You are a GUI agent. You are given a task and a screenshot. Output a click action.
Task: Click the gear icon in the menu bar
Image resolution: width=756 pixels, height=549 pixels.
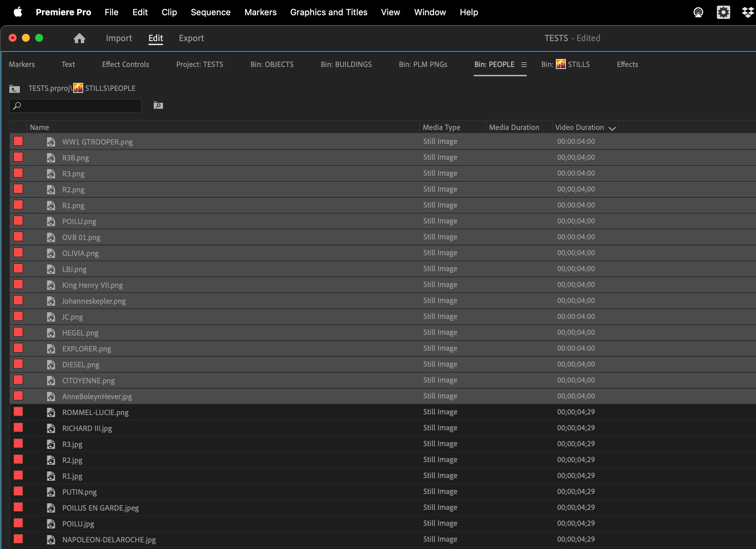[723, 12]
